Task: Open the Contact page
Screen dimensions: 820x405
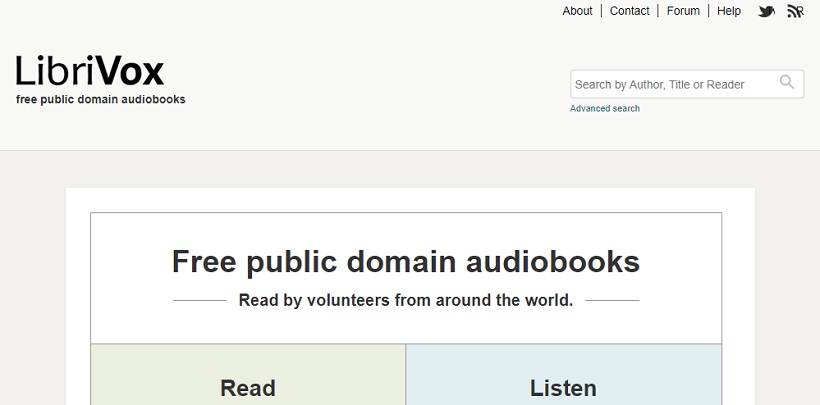Action: click(629, 11)
